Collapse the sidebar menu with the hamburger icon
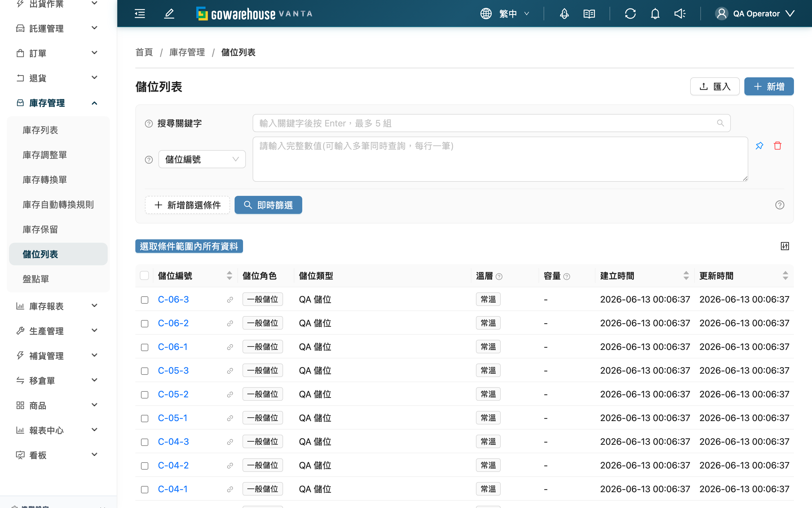 pos(140,14)
